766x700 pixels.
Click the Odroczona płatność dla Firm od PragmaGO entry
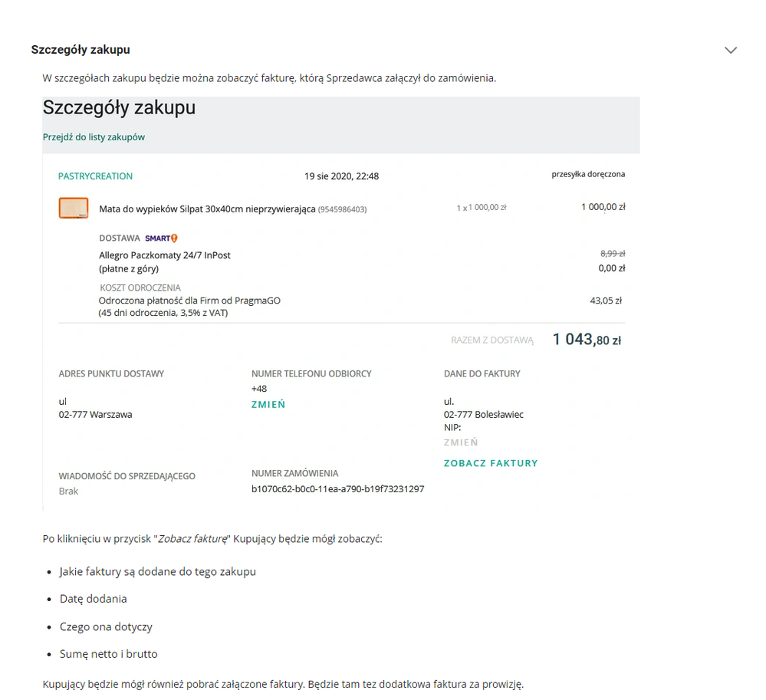point(189,301)
